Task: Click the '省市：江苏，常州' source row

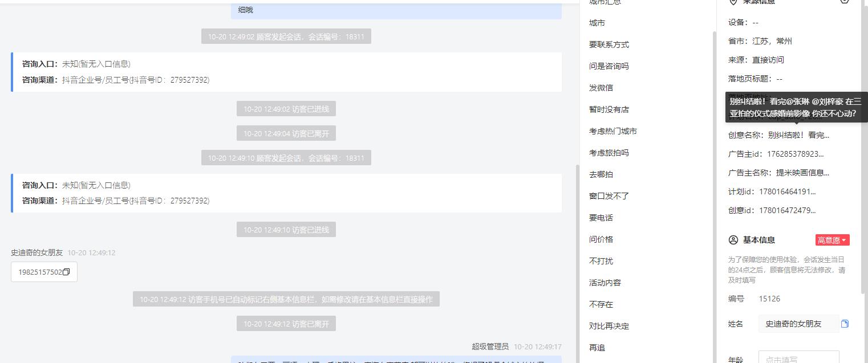Action: 760,41
